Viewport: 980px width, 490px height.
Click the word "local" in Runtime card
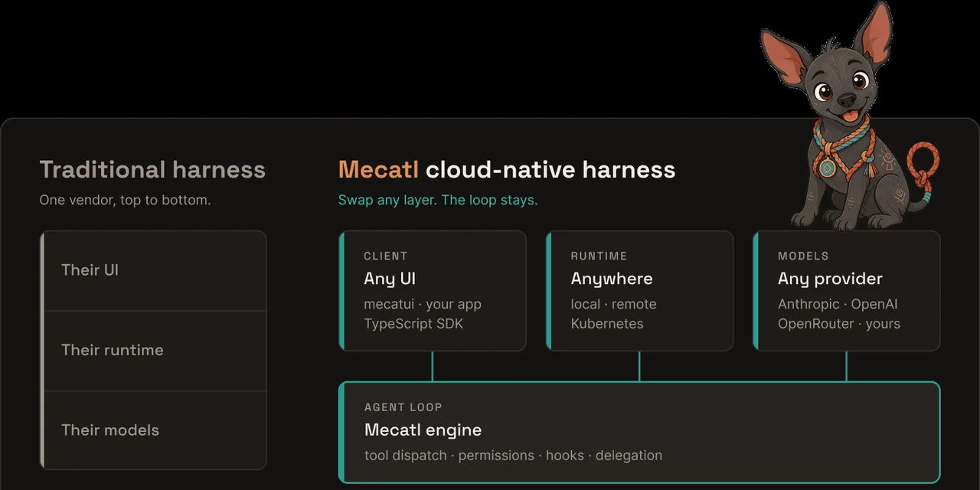click(x=586, y=304)
